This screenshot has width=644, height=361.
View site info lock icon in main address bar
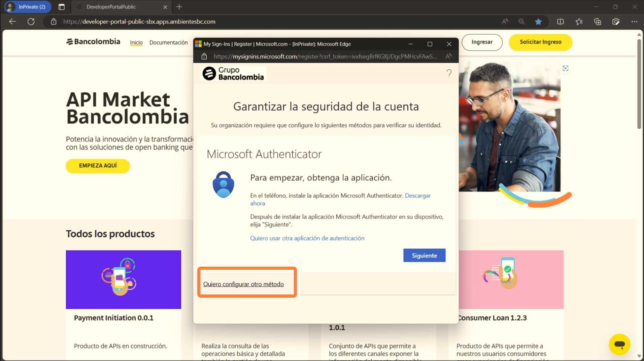coord(54,22)
